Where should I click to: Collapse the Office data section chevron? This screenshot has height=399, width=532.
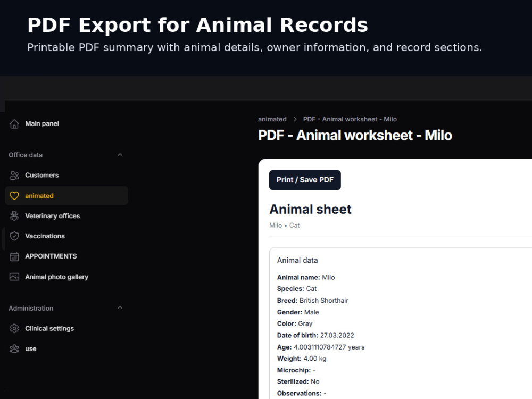[x=120, y=155]
